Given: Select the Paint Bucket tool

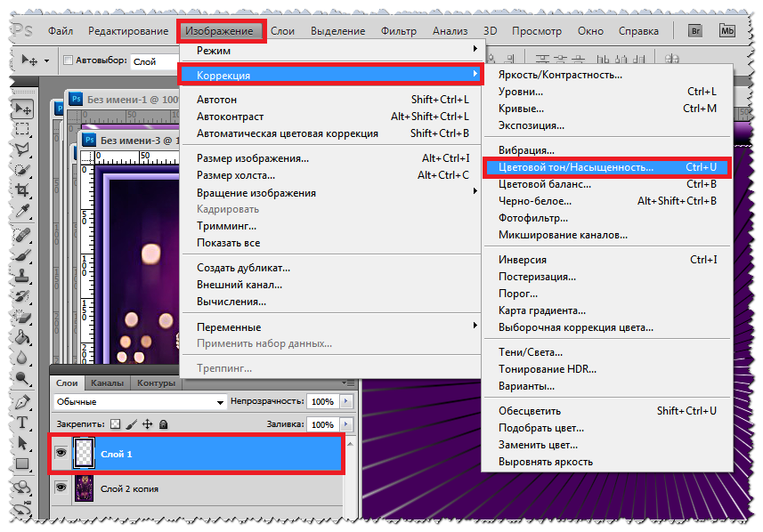Looking at the screenshot, I should coord(22,337).
